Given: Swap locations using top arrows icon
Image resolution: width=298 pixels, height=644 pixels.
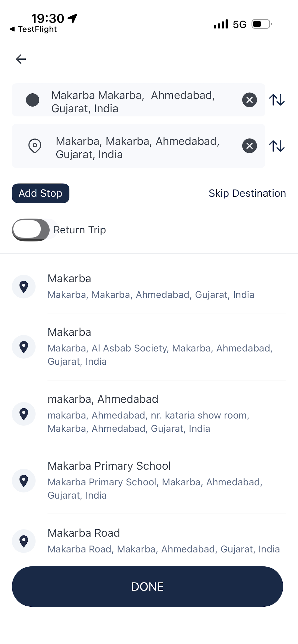Looking at the screenshot, I should pos(277,100).
